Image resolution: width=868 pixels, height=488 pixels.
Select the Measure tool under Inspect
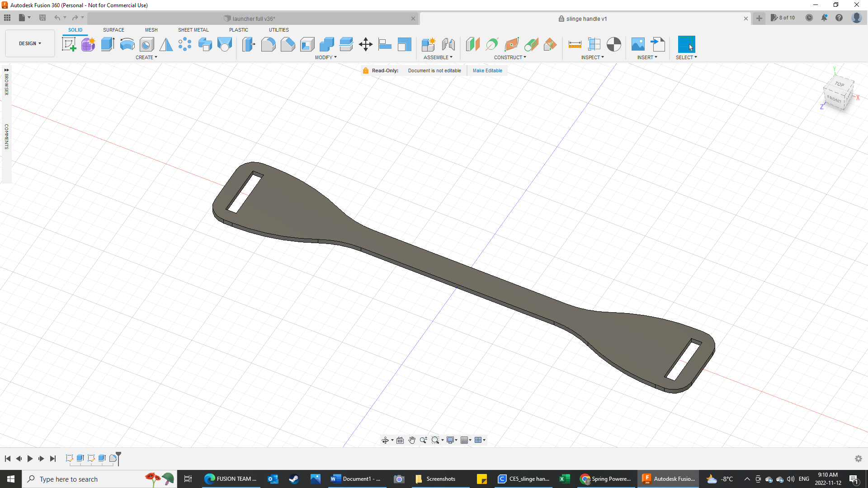[575, 44]
